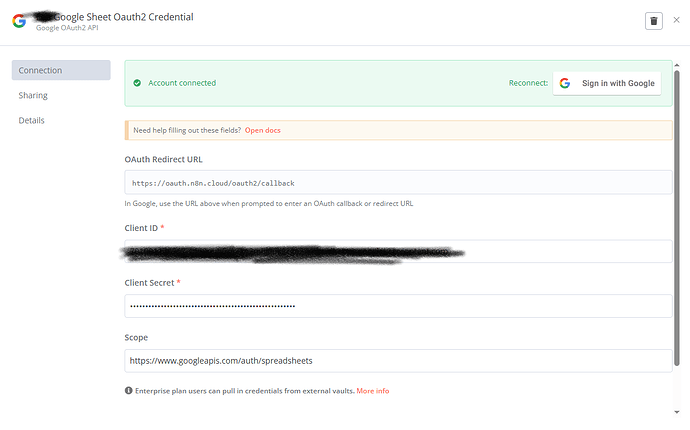Switch to the Details tab
This screenshot has width=690, height=430.
tap(31, 121)
